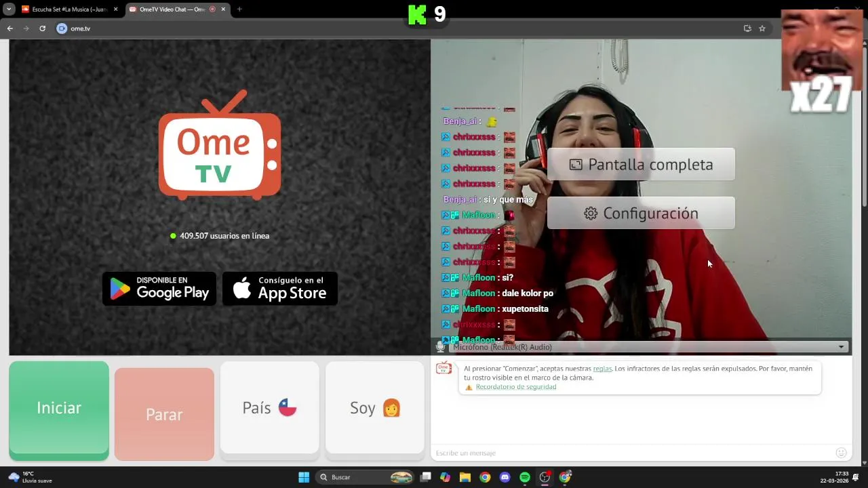Viewport: 868px width, 488px height.
Task: Click the install app icon in address bar
Action: point(747,28)
